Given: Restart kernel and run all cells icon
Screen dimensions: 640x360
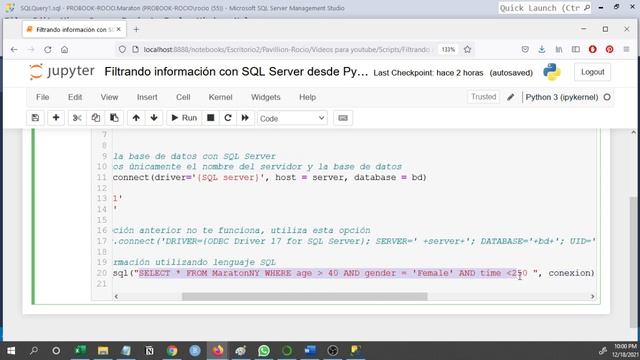Looking at the screenshot, I should 245,118.
